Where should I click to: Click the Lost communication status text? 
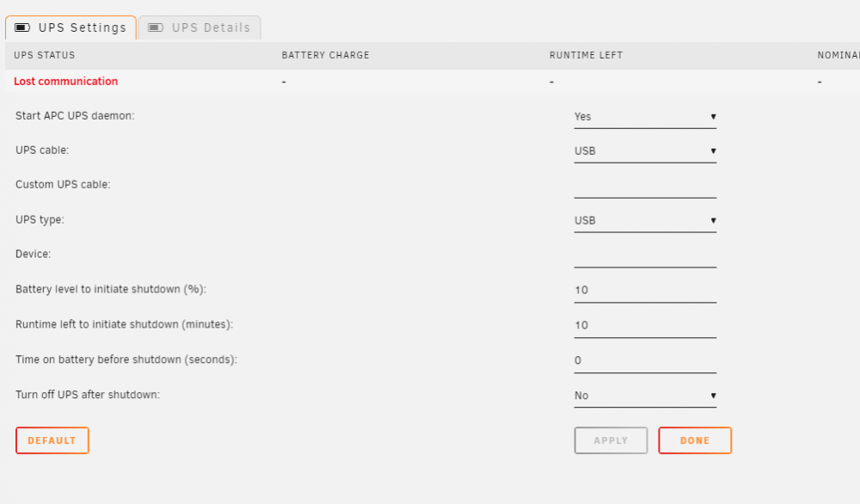click(x=66, y=81)
